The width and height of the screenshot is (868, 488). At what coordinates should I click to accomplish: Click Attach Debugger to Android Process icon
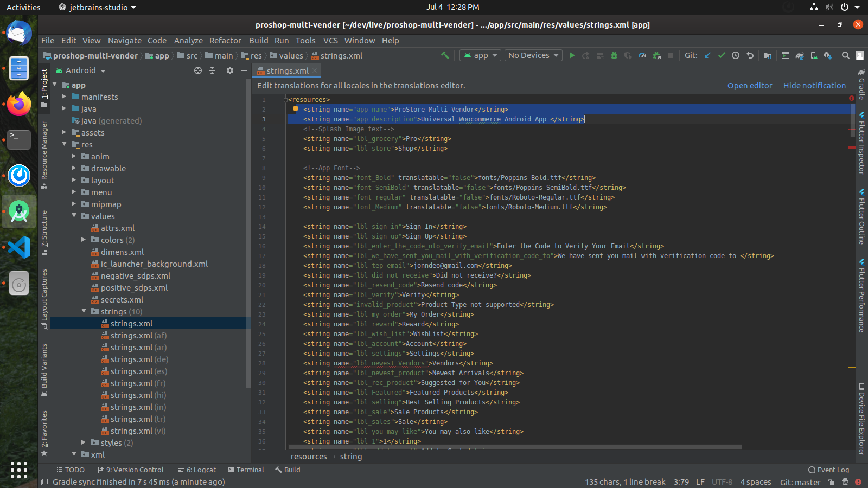(x=656, y=55)
